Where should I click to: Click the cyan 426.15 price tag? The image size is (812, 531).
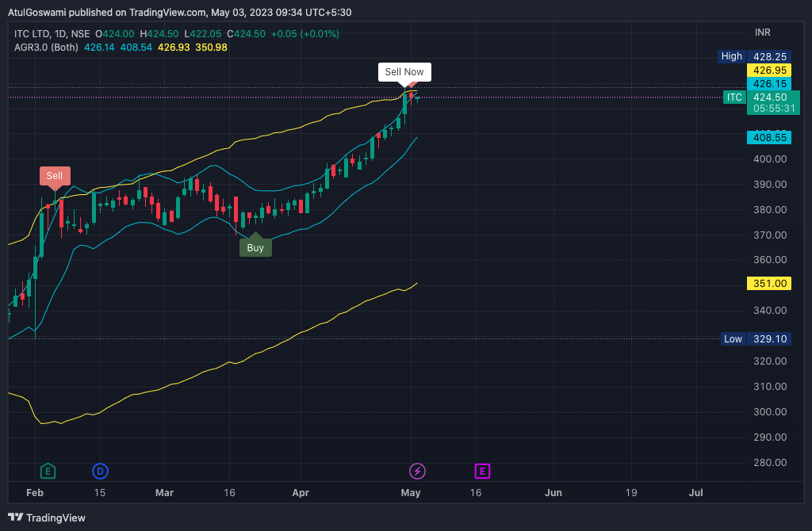click(769, 83)
